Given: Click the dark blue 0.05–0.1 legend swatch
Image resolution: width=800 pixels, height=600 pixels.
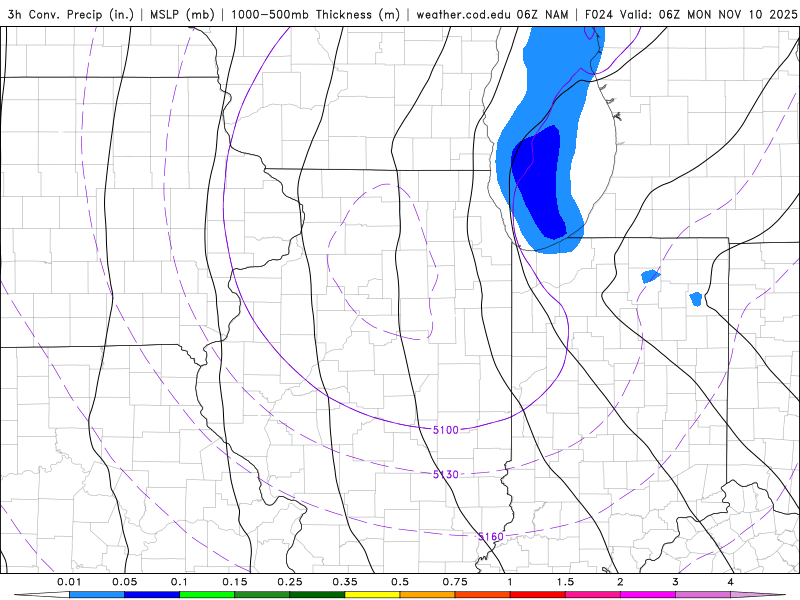Looking at the screenshot, I should click(x=152, y=595).
